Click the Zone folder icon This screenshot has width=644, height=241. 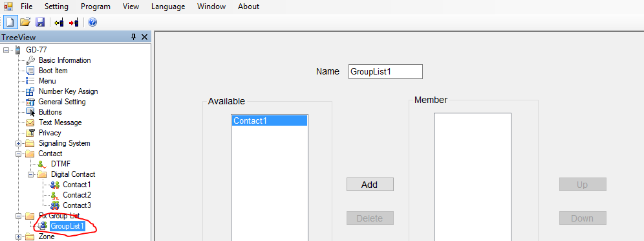30,236
